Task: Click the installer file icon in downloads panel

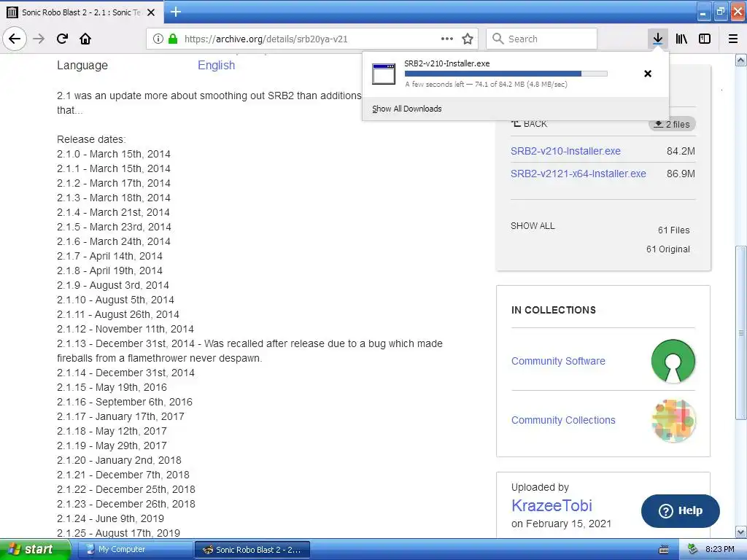Action: tap(384, 74)
